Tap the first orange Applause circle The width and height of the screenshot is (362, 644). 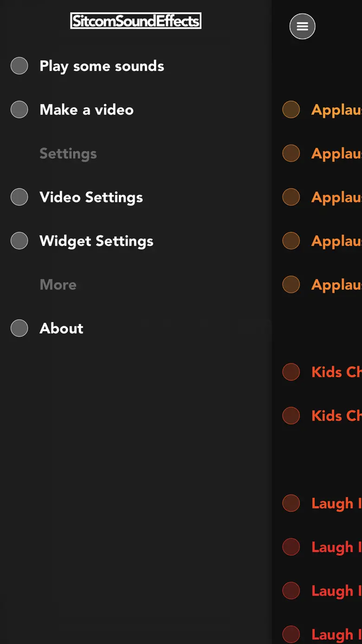click(x=291, y=110)
